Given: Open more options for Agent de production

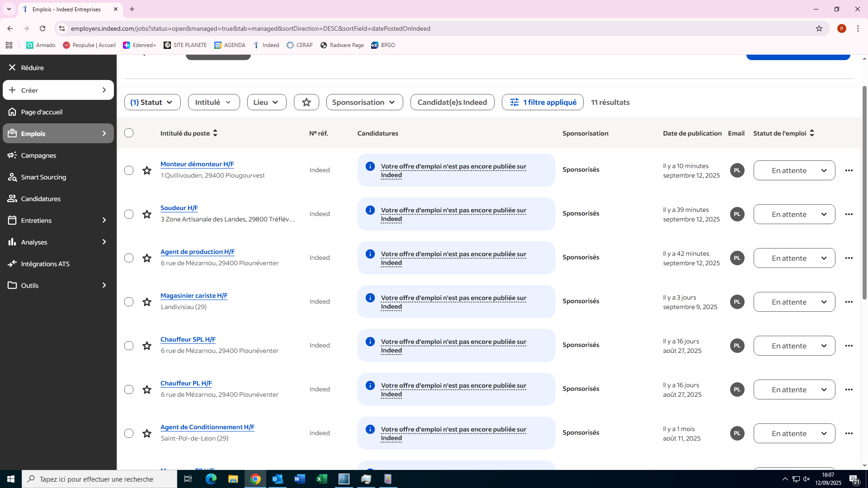Looking at the screenshot, I should tap(849, 258).
